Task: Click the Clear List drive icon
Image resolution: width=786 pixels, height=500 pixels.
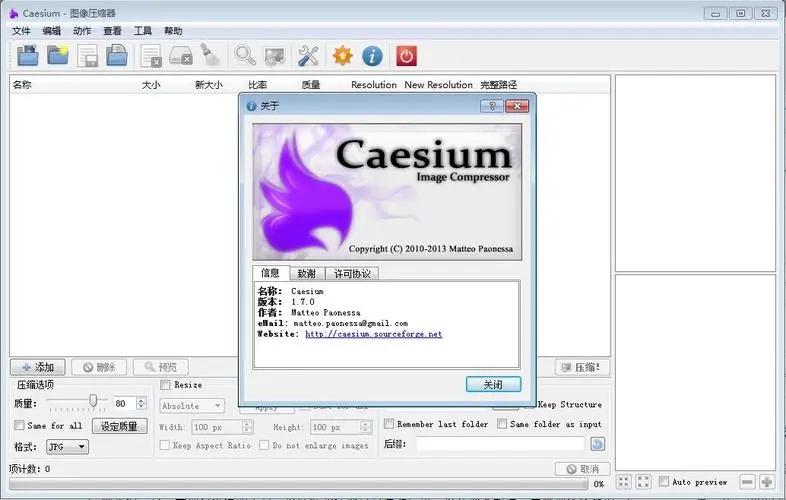Action: coord(180,56)
